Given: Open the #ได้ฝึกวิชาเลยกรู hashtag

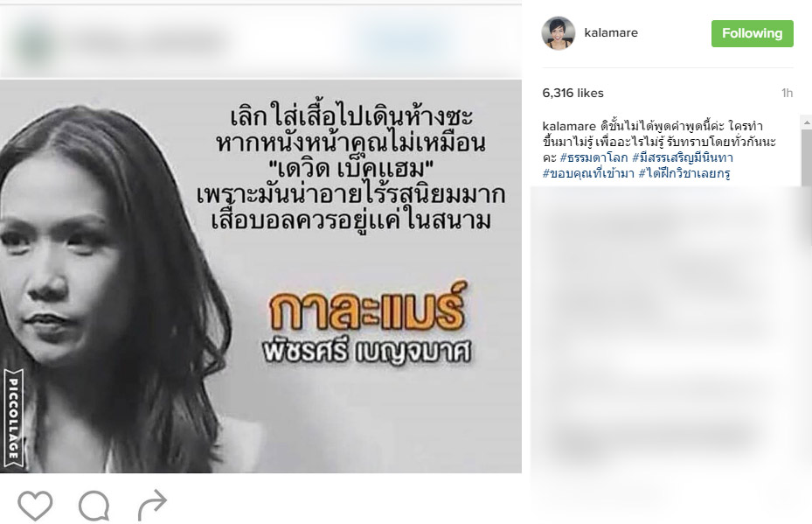Looking at the screenshot, I should click(x=684, y=173).
